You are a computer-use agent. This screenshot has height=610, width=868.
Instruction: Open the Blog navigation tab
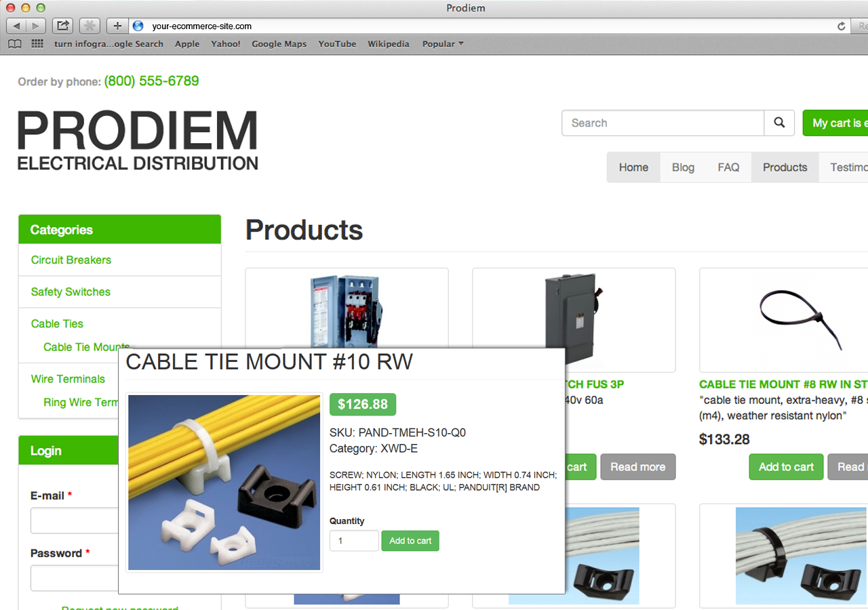(683, 167)
